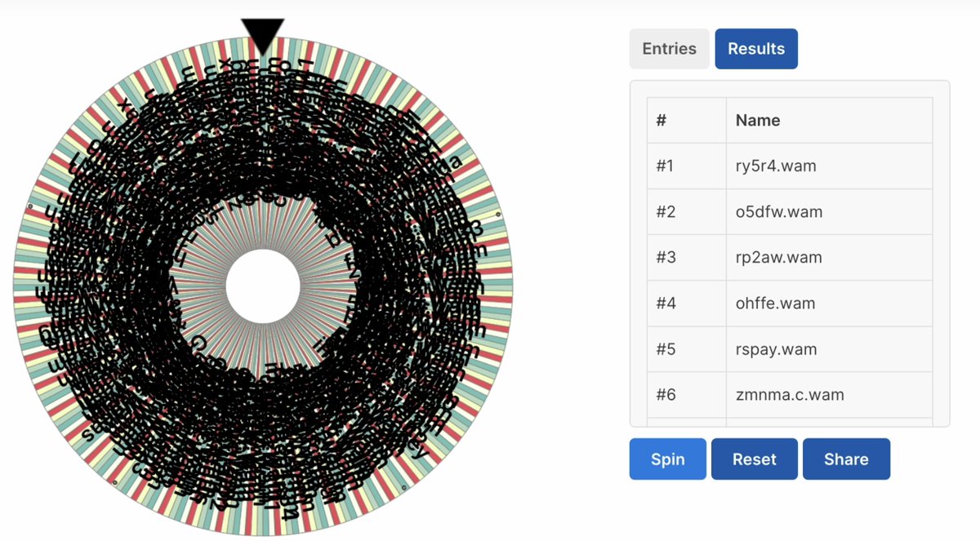Select result row ry5r4.wam
The width and height of the screenshot is (980, 541).
pos(790,166)
